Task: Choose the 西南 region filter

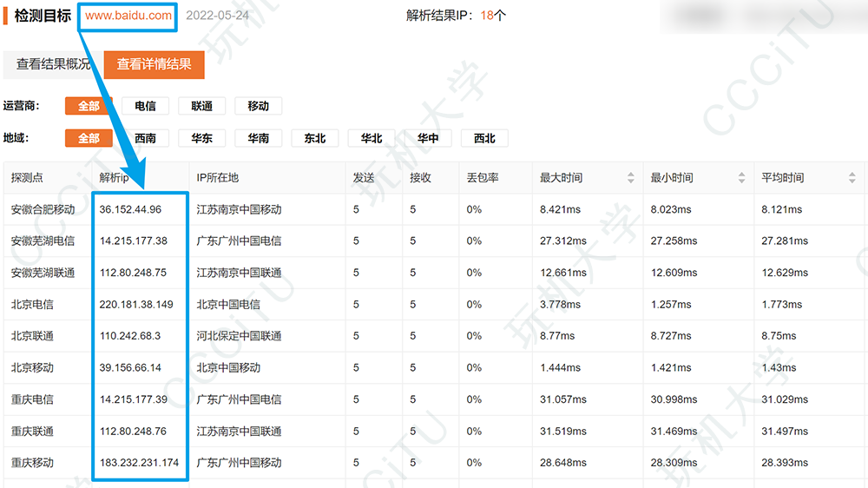Action: click(x=145, y=138)
